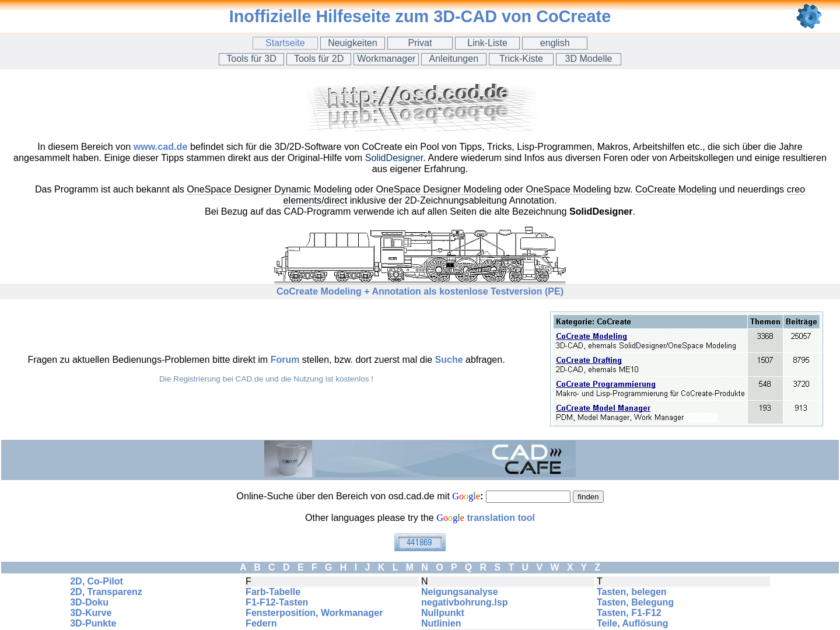Click the blue gear icon in header

(808, 16)
